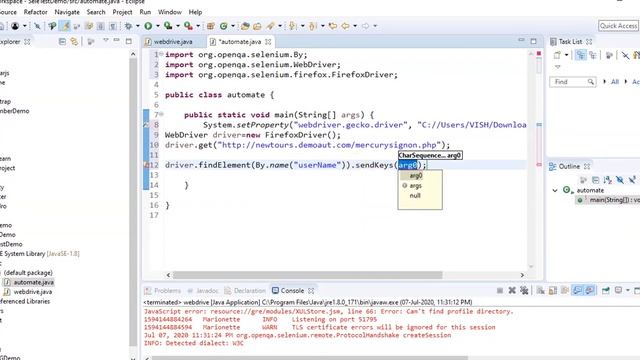Toggle Categorized view in Task List

click(580, 55)
